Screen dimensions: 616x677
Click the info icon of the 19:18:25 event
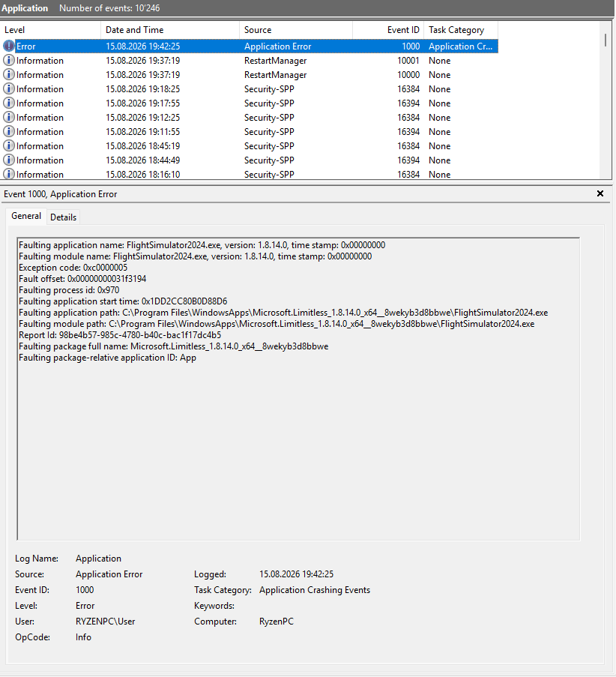(x=9, y=88)
